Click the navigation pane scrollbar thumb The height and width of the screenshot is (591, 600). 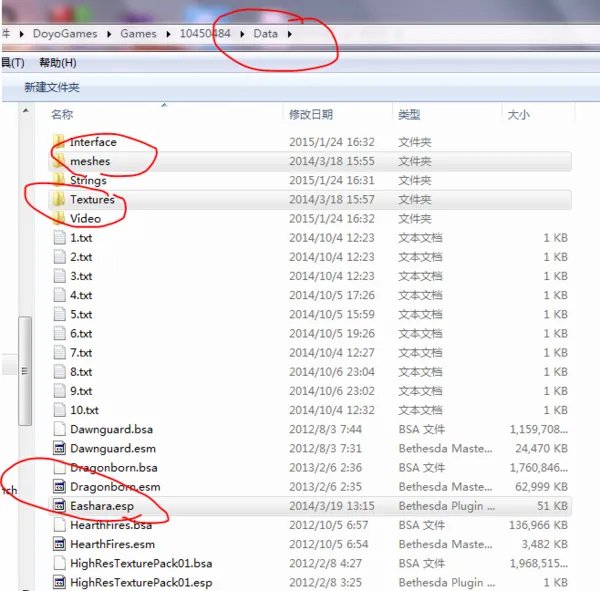pos(25,371)
